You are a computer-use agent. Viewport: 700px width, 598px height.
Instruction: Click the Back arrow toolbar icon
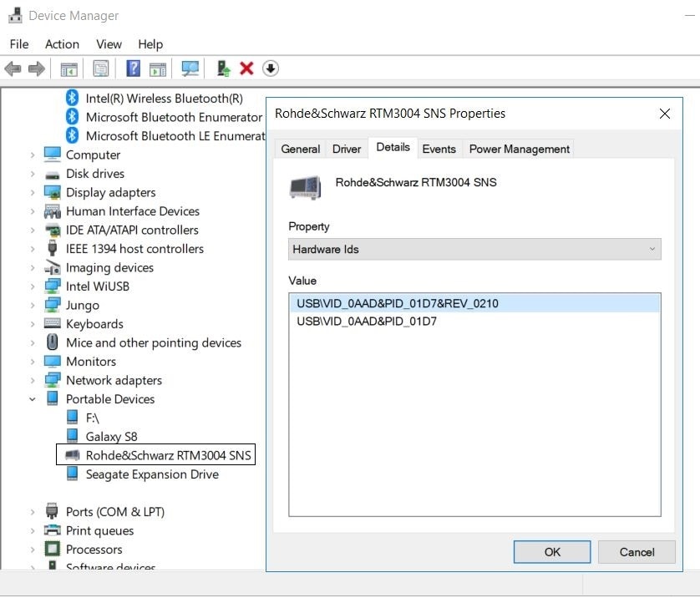(13, 68)
